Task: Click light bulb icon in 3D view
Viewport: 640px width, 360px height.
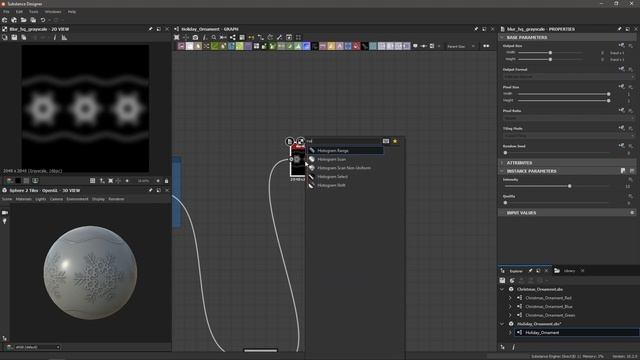Action: (x=5, y=221)
